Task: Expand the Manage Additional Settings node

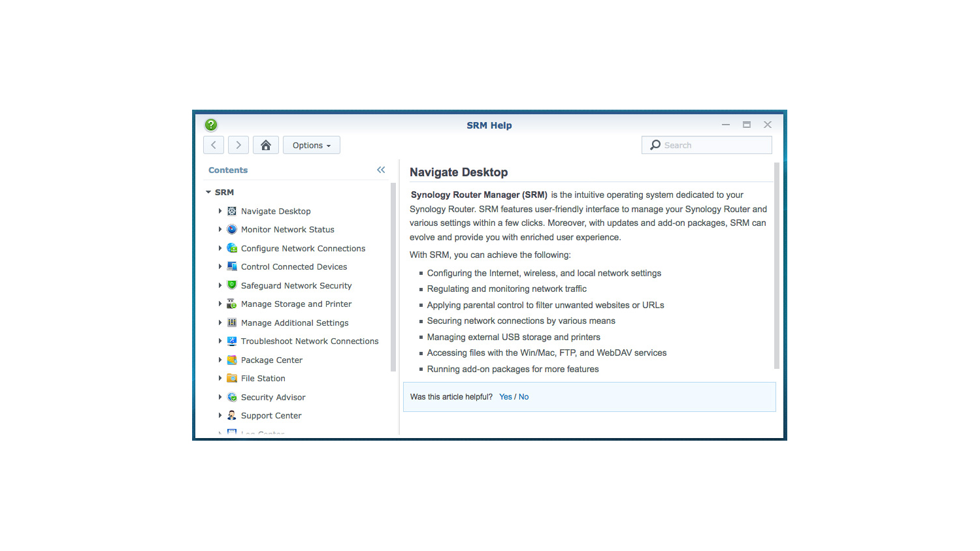Action: 220,323
